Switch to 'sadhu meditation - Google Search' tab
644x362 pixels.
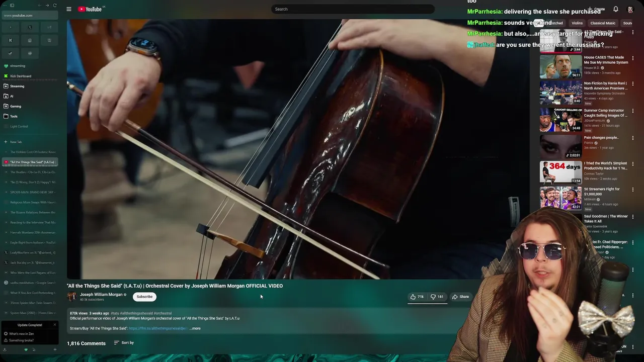[x=30, y=283]
